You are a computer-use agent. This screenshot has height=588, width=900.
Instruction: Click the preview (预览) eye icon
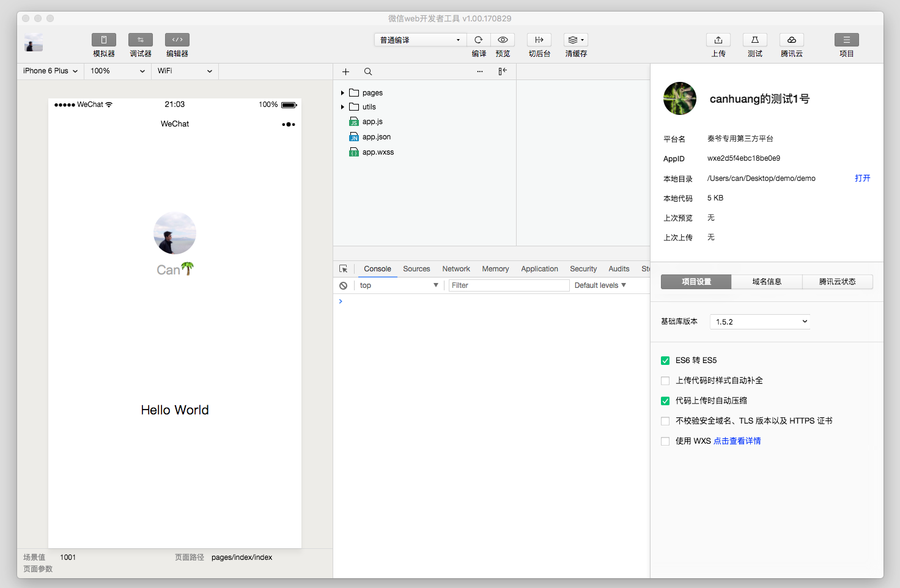coord(503,40)
